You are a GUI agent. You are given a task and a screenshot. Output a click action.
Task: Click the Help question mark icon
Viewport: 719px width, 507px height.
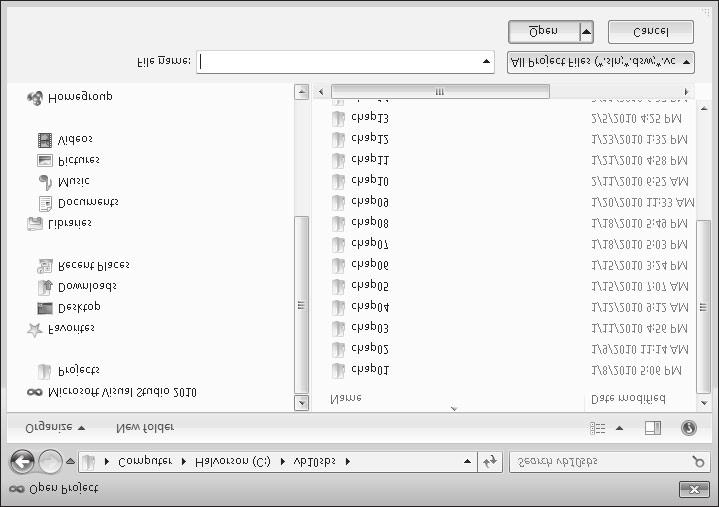click(x=689, y=428)
